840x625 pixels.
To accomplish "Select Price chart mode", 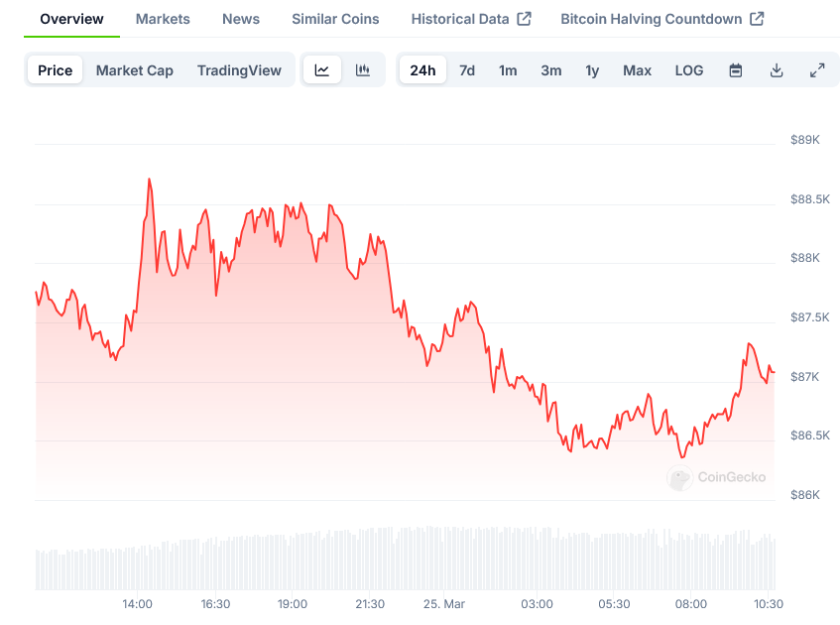I will tap(56, 70).
